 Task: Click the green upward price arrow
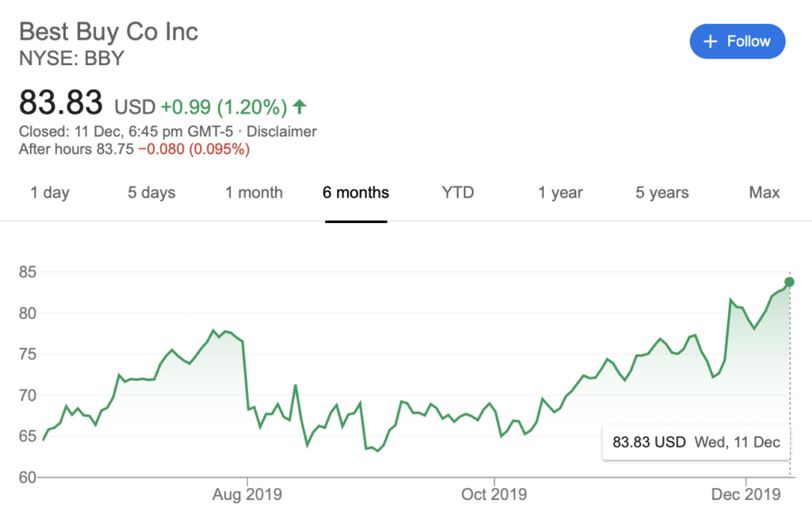click(300, 107)
